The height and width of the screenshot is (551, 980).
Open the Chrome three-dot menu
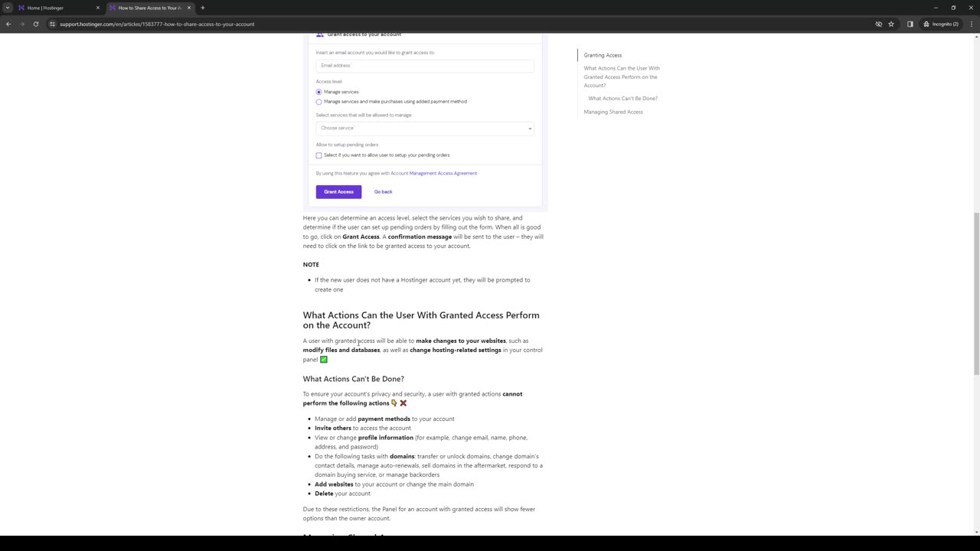(971, 24)
